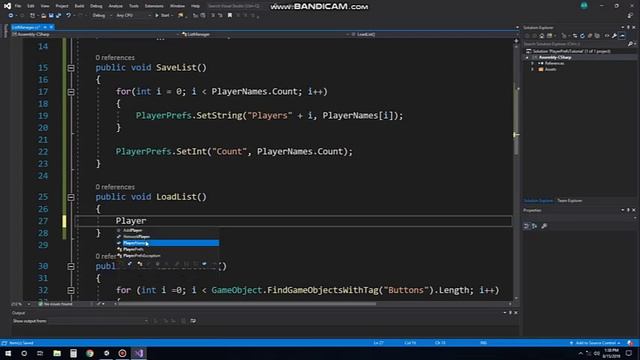Click the Start debugging button
Viewport: 640px width, 360px height.
[162, 16]
